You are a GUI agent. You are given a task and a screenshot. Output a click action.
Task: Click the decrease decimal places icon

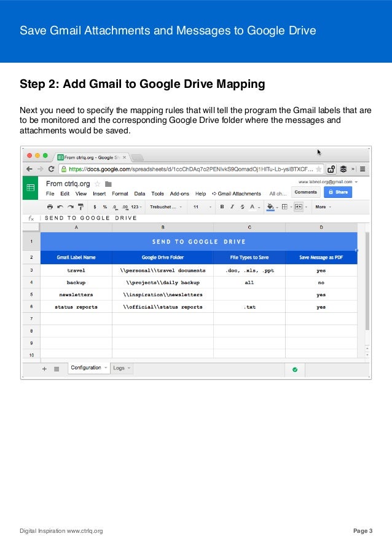(115, 207)
